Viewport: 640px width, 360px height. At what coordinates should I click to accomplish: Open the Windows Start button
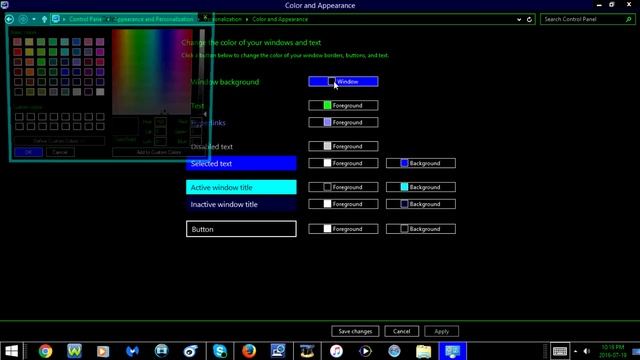click(x=11, y=351)
